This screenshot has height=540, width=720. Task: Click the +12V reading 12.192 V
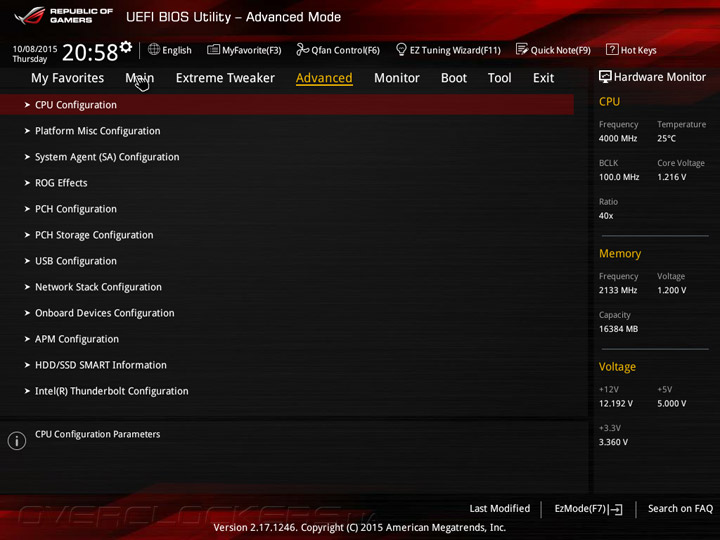(x=616, y=404)
